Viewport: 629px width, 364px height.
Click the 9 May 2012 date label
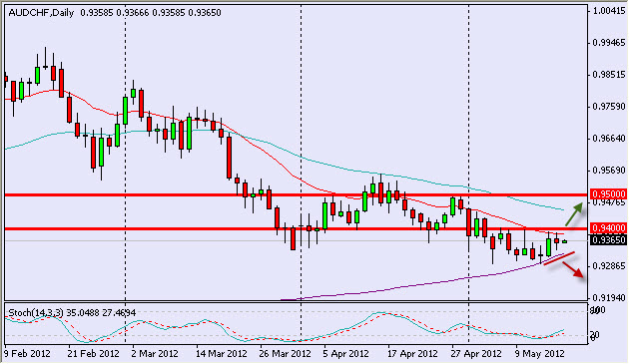540,354
